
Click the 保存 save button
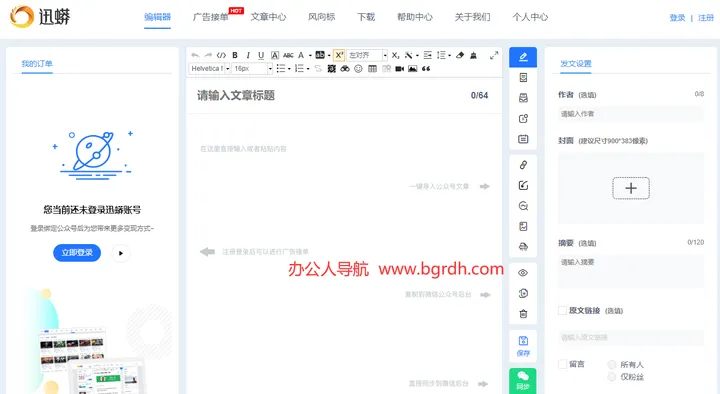(x=523, y=346)
